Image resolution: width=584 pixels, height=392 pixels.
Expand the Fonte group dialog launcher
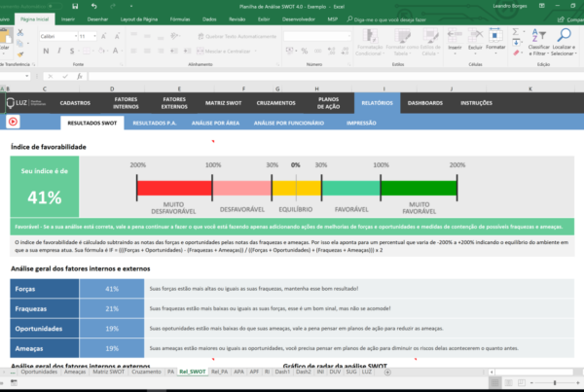point(122,64)
